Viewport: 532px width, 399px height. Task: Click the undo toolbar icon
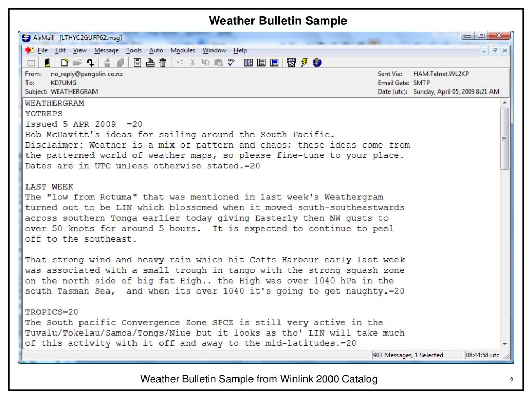(x=180, y=62)
